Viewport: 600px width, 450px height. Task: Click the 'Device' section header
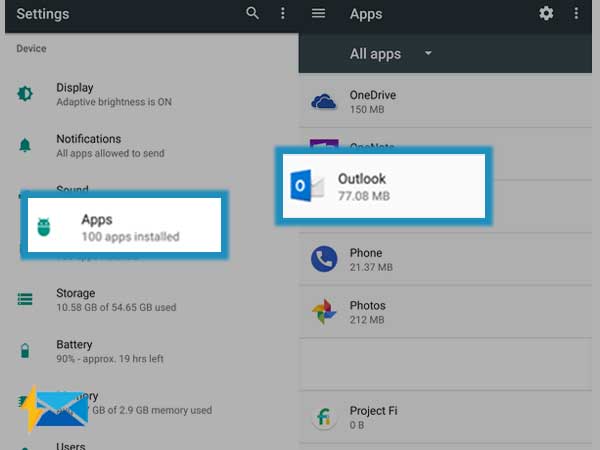pos(31,49)
